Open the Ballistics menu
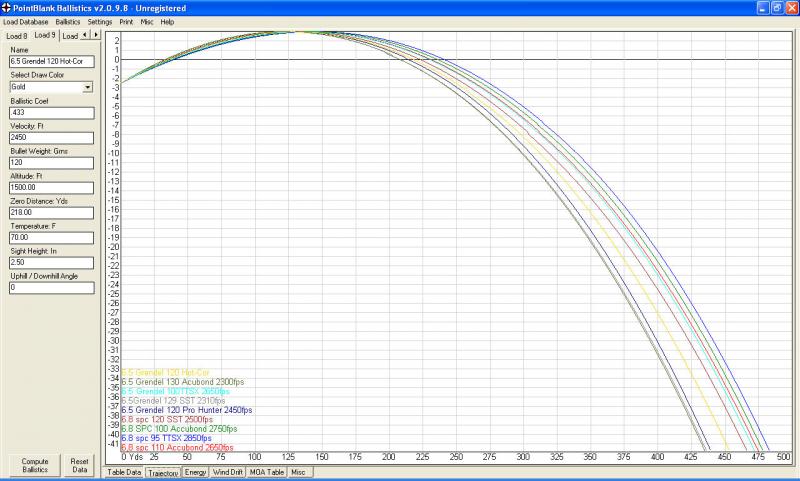The height and width of the screenshot is (481, 800). coord(68,21)
